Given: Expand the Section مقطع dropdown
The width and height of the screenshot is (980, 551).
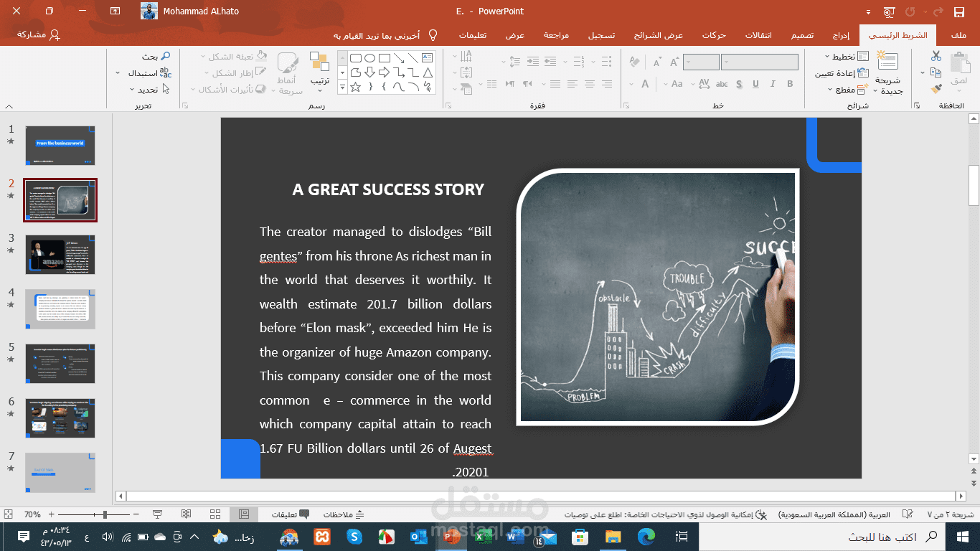Looking at the screenshot, I should [848, 90].
